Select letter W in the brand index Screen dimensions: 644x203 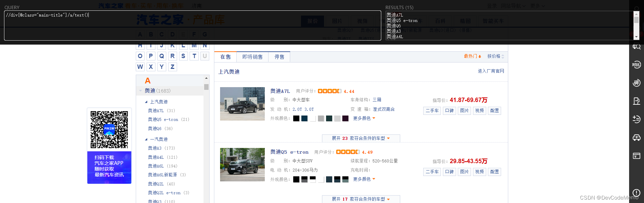point(140,67)
